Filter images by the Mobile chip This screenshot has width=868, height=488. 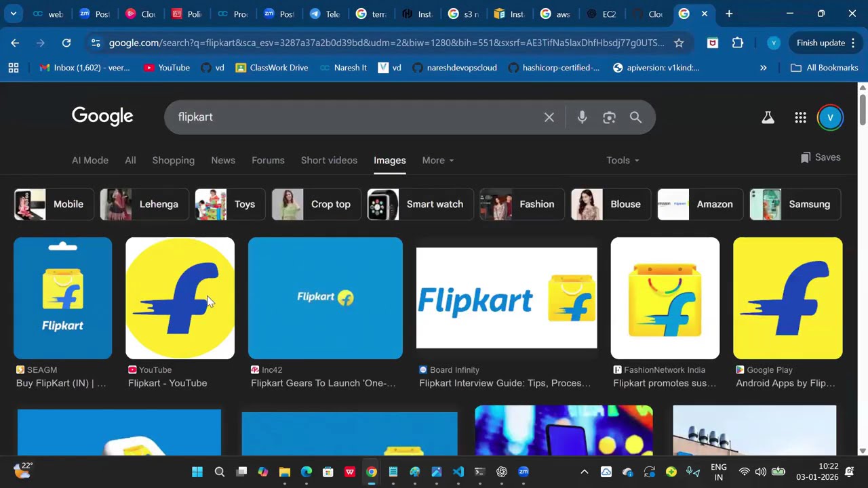[54, 205]
